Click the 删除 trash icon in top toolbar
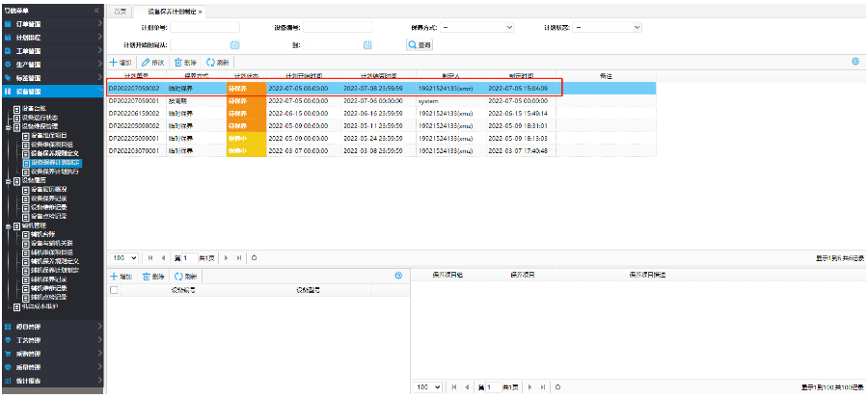Image resolution: width=868 pixels, height=398 pixels. [177, 62]
